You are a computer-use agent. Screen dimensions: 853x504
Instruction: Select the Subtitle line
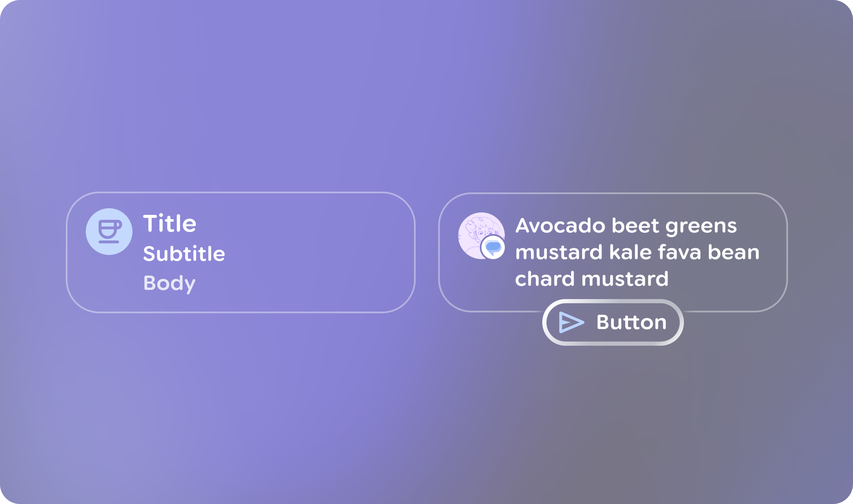click(185, 254)
